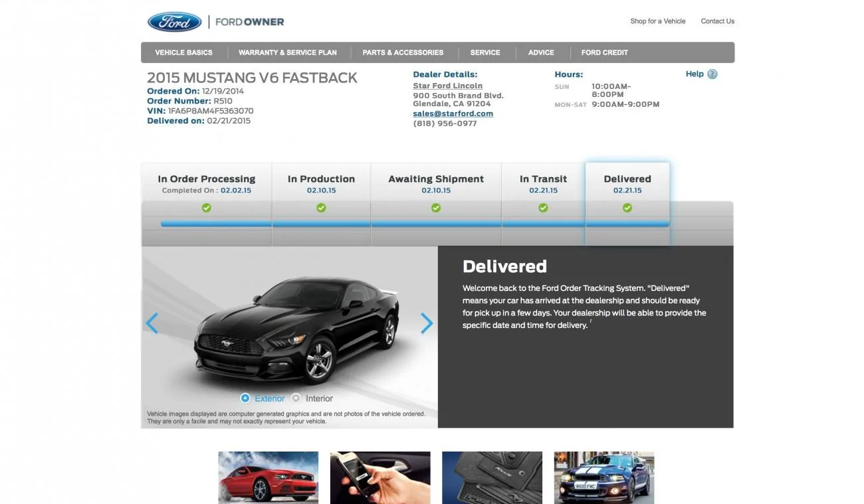Show previous vehicle image with left arrow
Image resolution: width=864 pixels, height=504 pixels.
point(152,323)
